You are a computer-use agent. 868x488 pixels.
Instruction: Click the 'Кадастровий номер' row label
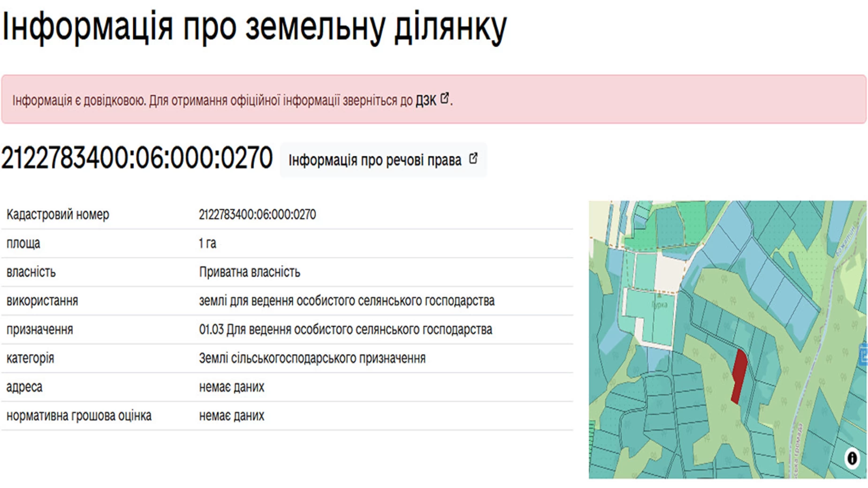(x=58, y=214)
